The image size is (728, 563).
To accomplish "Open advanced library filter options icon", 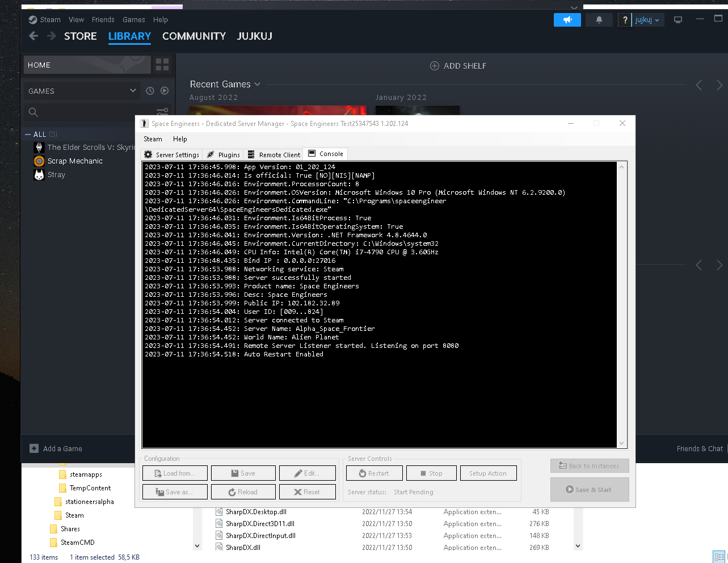I will [x=162, y=112].
